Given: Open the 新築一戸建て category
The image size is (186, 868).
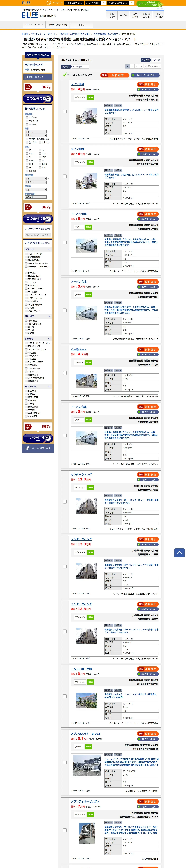Looking at the screenshot, I should 112,15.
